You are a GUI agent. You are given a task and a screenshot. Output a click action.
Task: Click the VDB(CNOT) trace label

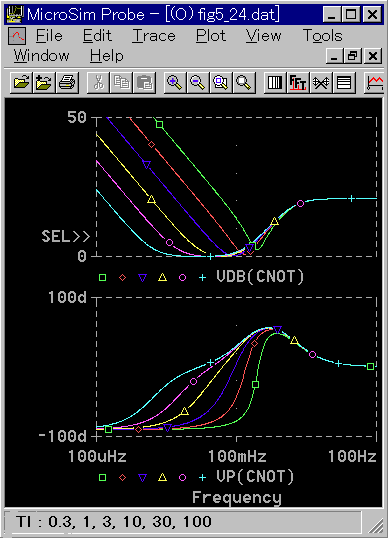click(x=260, y=277)
